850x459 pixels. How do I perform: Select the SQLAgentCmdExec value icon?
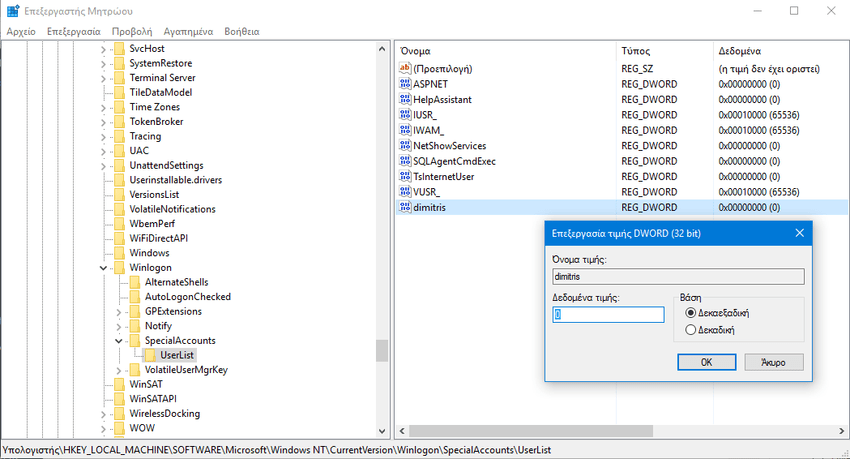(405, 161)
